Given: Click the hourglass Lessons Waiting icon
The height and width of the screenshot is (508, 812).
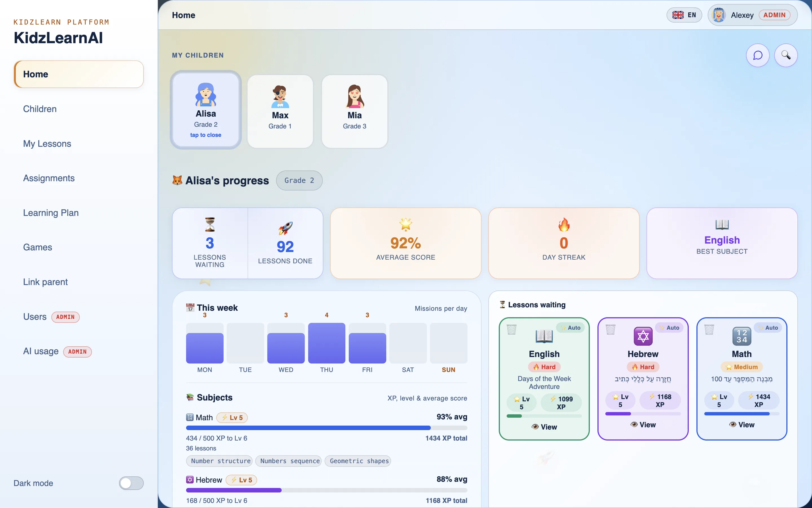Looking at the screenshot, I should tap(210, 224).
